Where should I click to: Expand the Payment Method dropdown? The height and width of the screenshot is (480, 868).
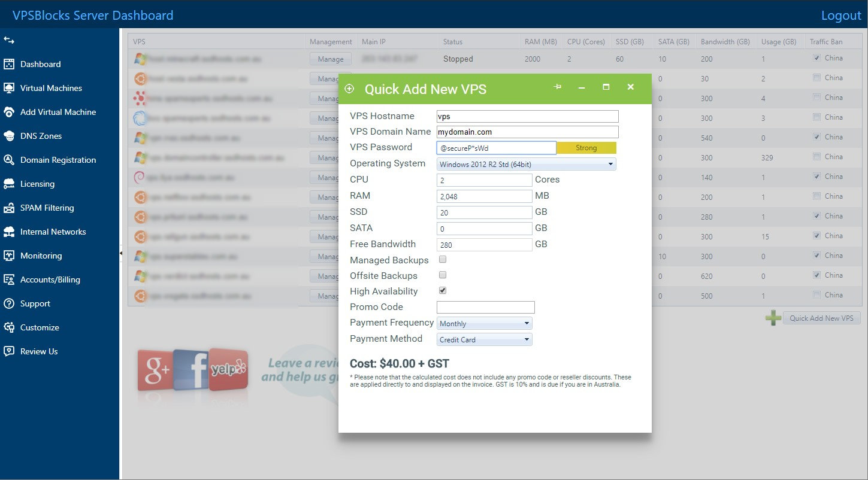pos(484,340)
